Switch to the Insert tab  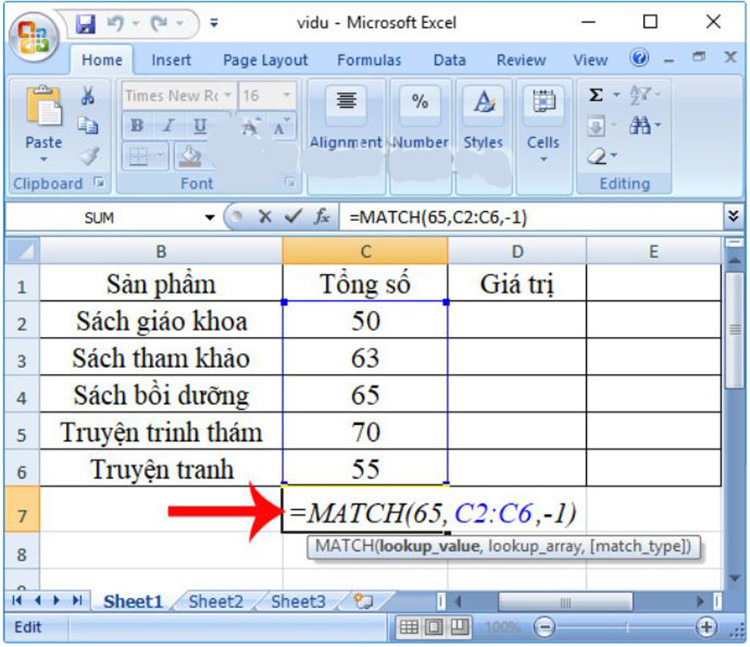coord(171,60)
